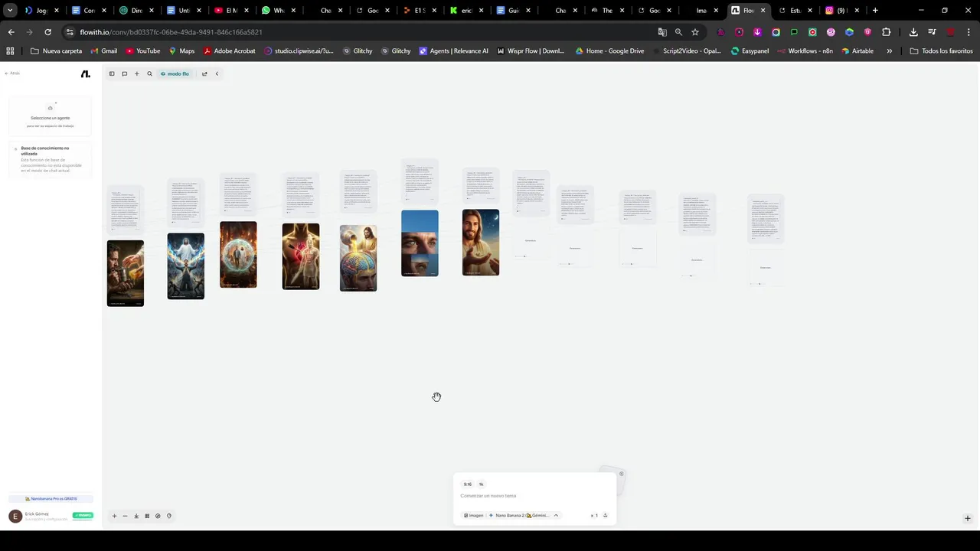Click the download arrow icon in bottom canvas controls
Viewport: 980px width, 551px height.
[x=136, y=516]
